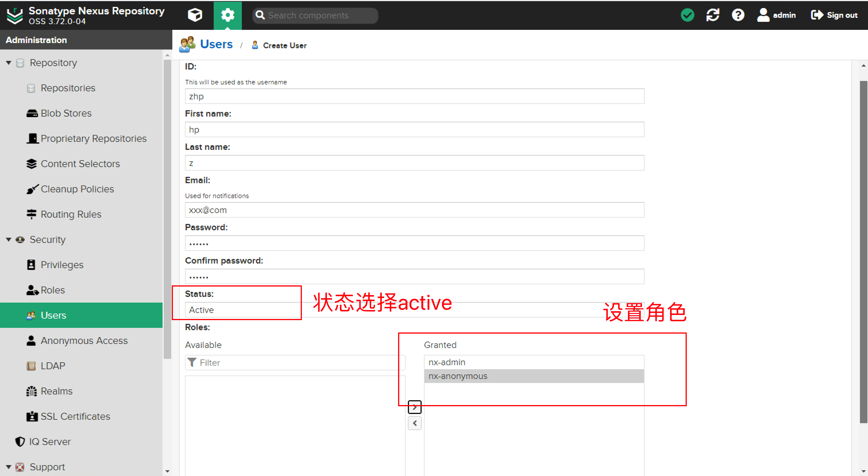Open Blob Stores in sidebar

(66, 113)
